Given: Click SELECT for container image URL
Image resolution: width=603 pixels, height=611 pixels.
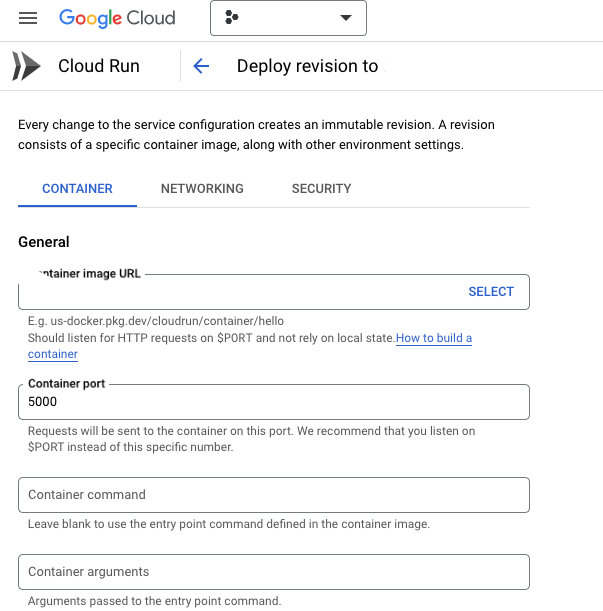Looking at the screenshot, I should point(491,291).
